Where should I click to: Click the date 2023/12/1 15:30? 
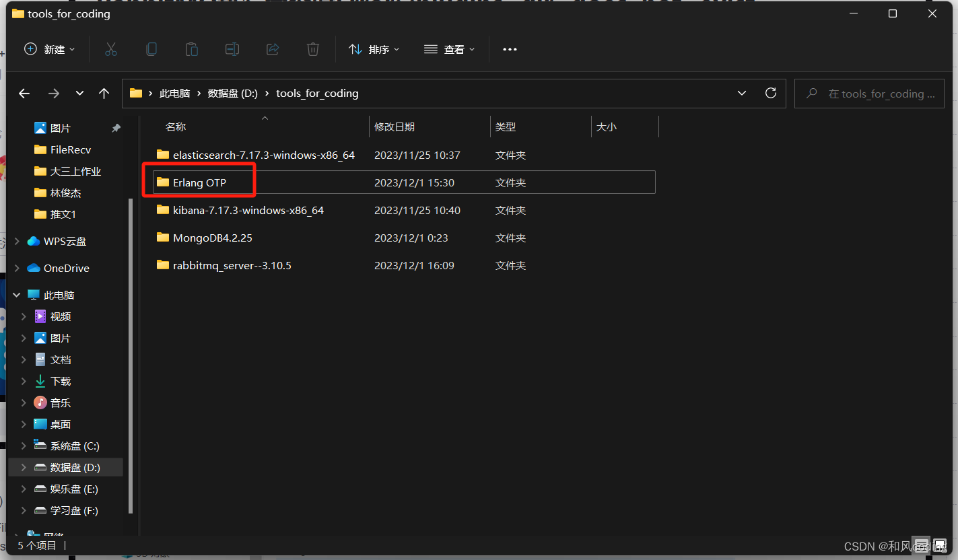pos(414,182)
